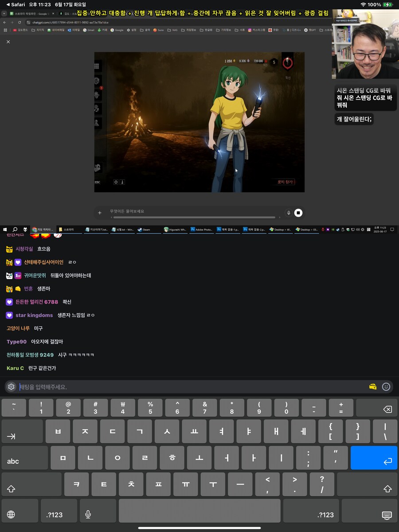Switch to English with the abc key
This screenshot has height=532, width=399.
click(x=25, y=458)
